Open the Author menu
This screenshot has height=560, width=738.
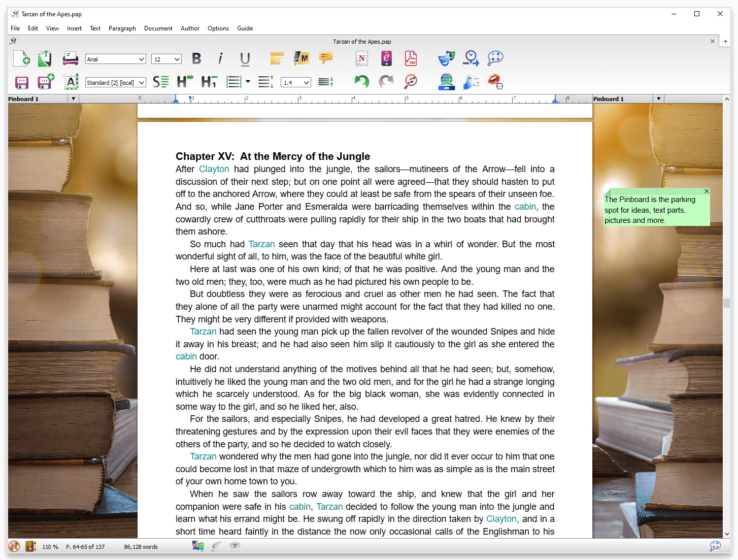click(190, 28)
